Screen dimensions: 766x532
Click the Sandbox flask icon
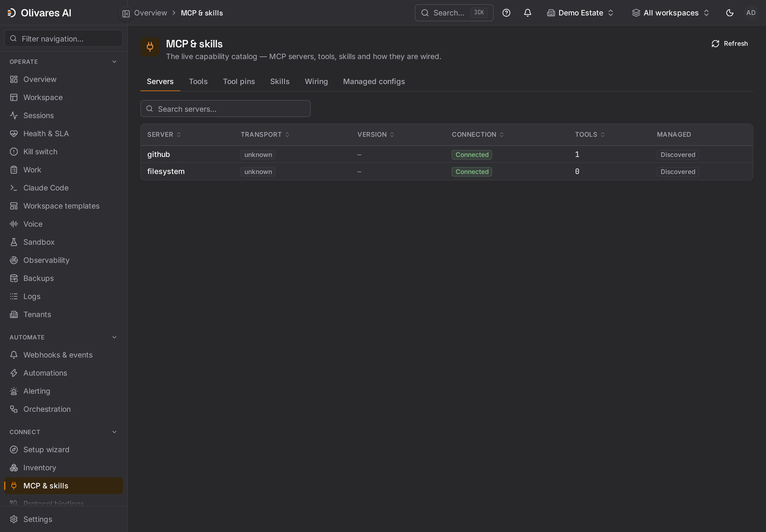click(14, 242)
